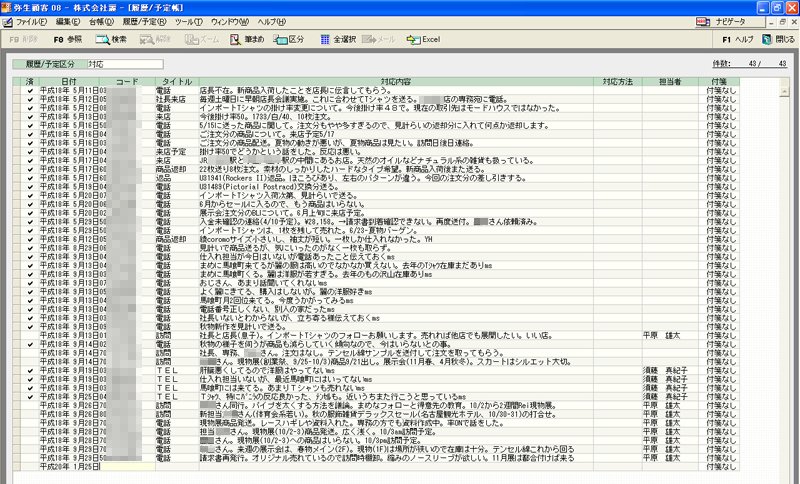Click the F9 参照 toolbar button
The height and width of the screenshot is (484, 800).
coord(67,39)
